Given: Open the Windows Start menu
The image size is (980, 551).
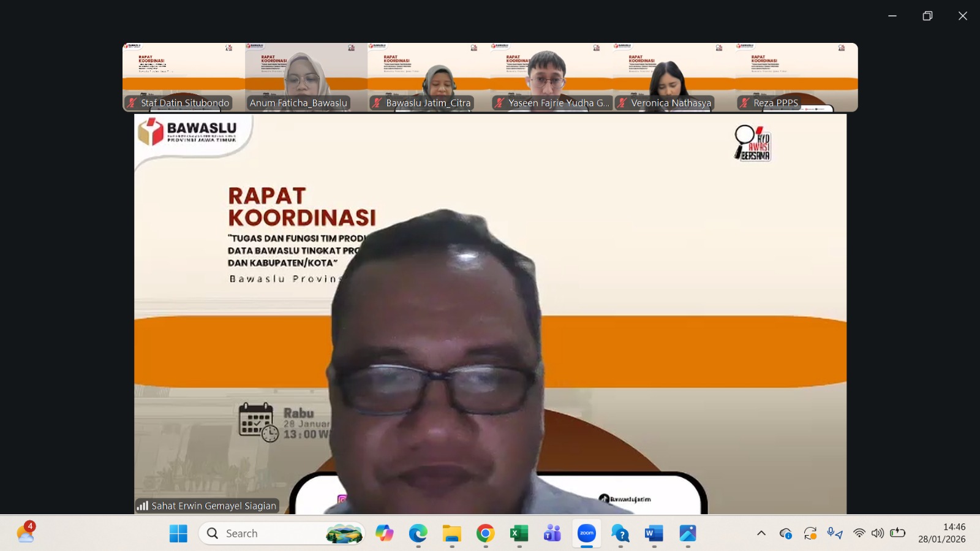Looking at the screenshot, I should point(178,534).
